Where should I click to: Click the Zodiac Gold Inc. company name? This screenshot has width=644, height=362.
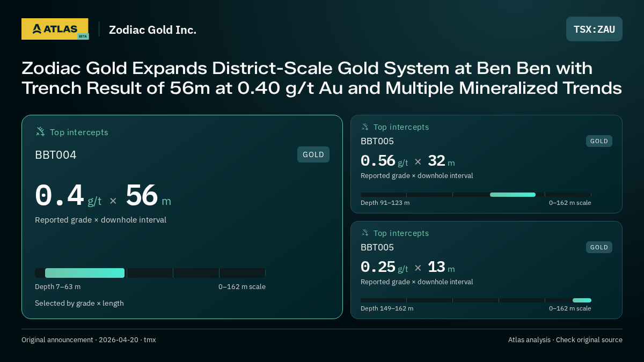[x=152, y=29]
